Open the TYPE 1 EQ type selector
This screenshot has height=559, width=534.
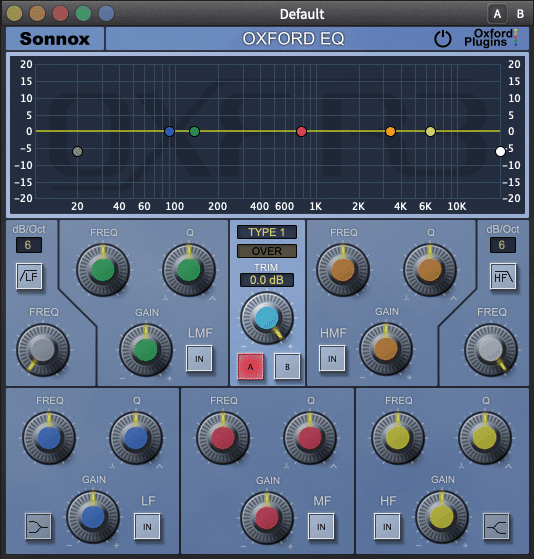[267, 232]
